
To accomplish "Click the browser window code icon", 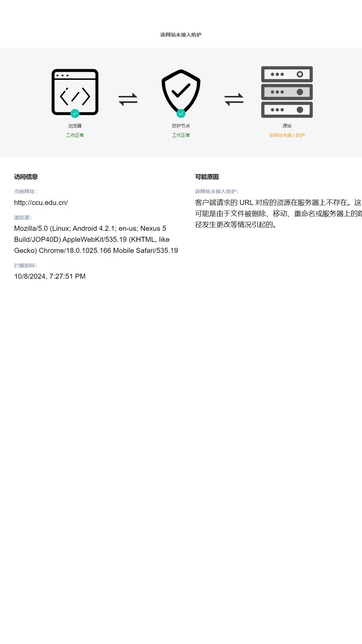I will [75, 92].
